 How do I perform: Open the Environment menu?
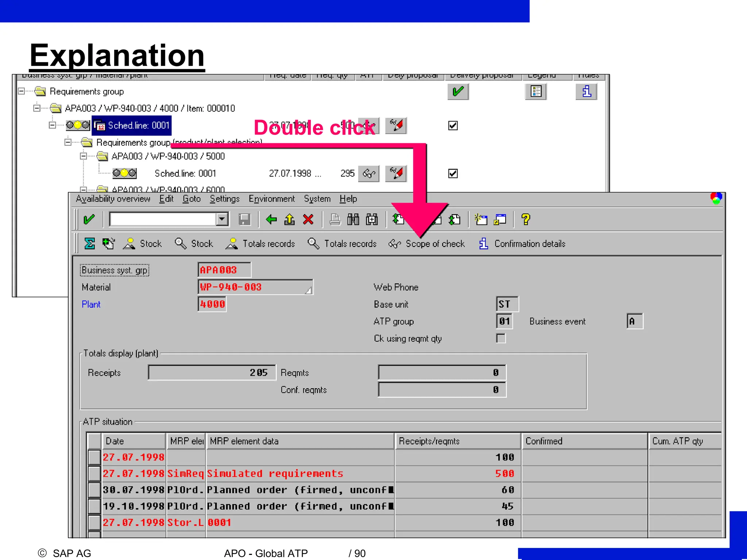[x=272, y=199]
